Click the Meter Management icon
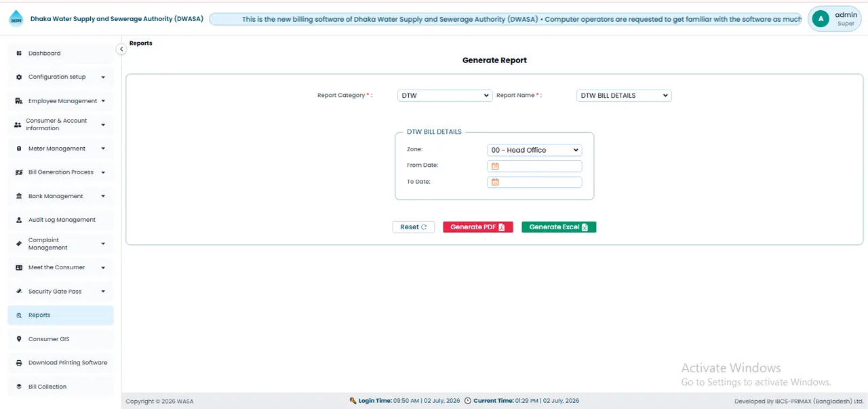 click(x=19, y=149)
